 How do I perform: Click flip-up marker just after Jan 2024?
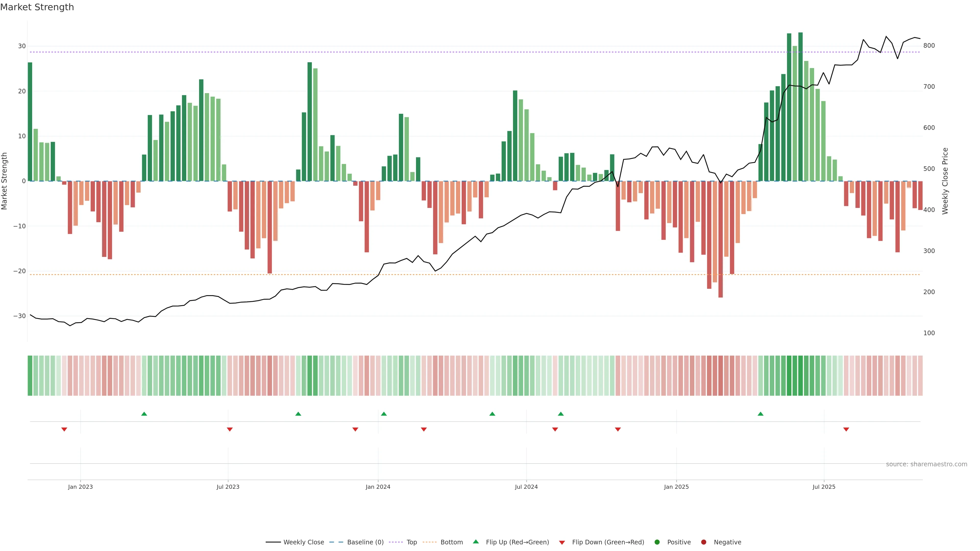[x=384, y=414]
